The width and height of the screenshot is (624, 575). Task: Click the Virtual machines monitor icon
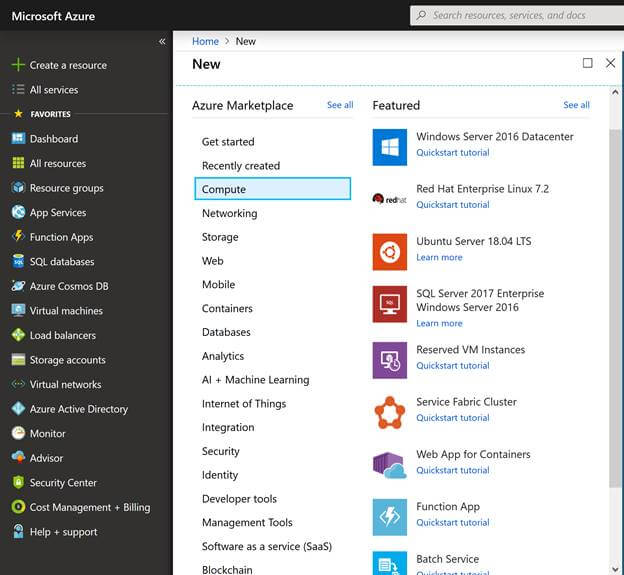[x=18, y=310]
